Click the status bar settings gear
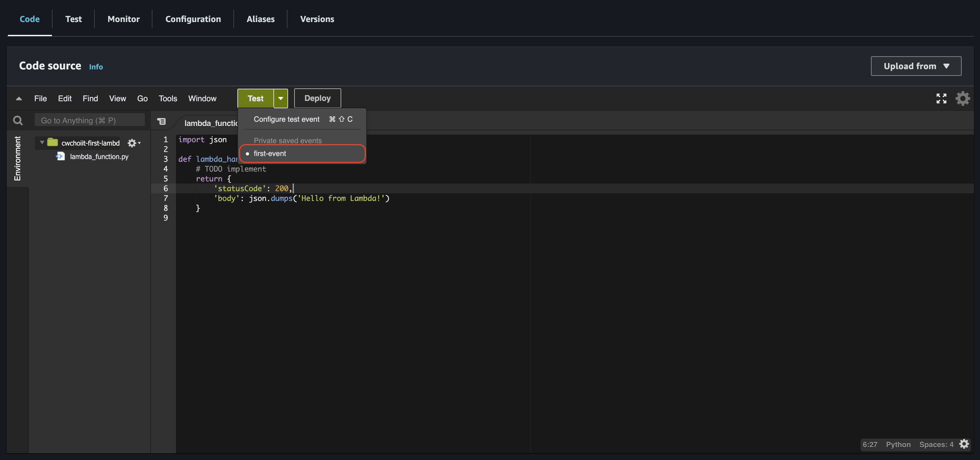The width and height of the screenshot is (980, 460). (964, 444)
